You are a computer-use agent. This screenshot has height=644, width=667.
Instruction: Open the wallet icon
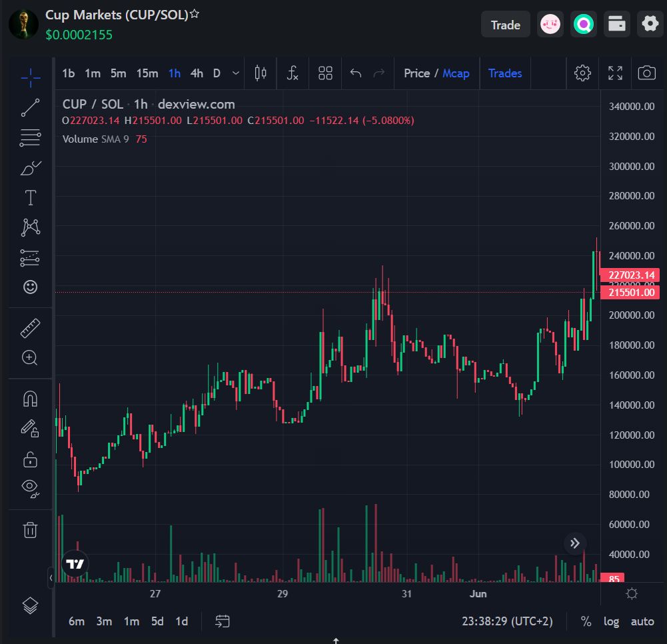617,24
